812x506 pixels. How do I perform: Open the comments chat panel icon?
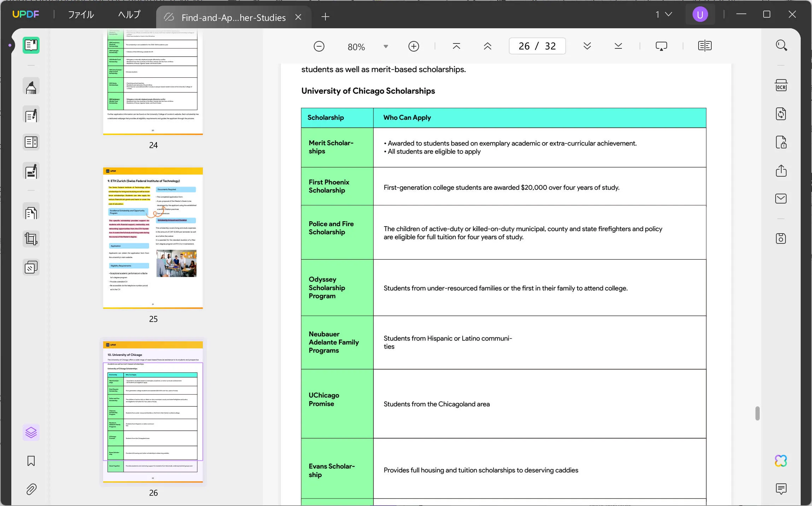781,489
